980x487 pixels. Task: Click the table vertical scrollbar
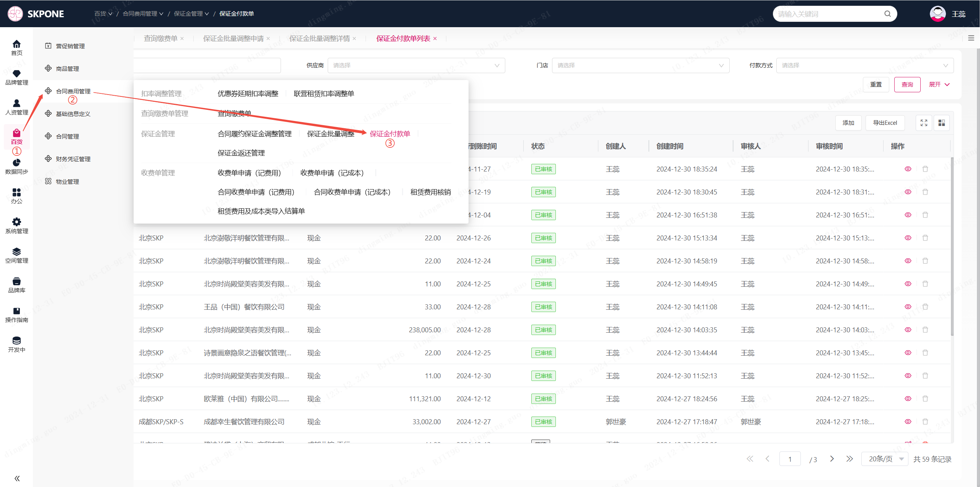tap(952, 247)
